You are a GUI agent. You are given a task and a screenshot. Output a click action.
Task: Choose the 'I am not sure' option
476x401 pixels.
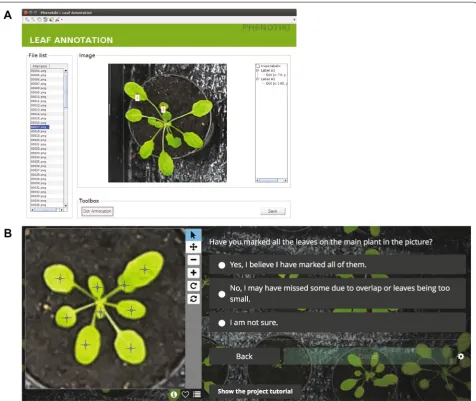pos(337,323)
